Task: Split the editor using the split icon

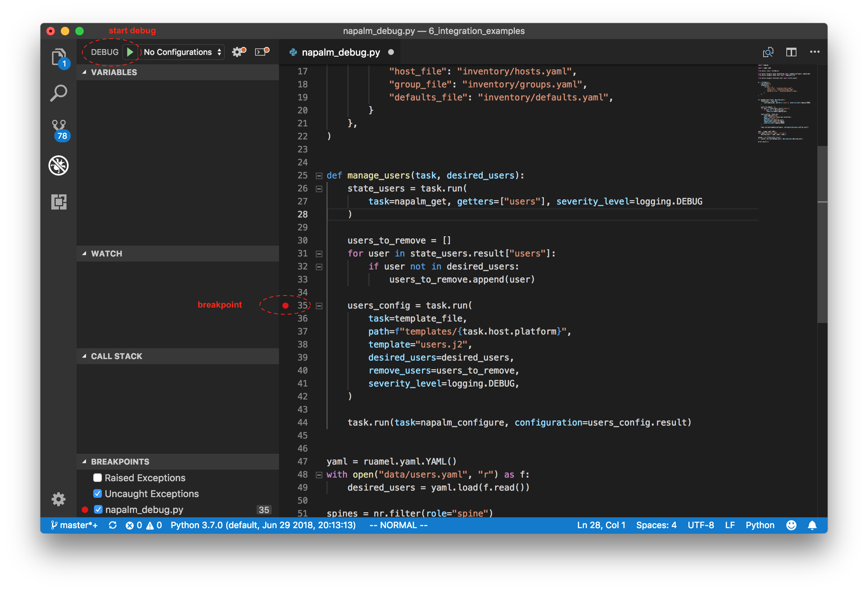Action: 791,52
